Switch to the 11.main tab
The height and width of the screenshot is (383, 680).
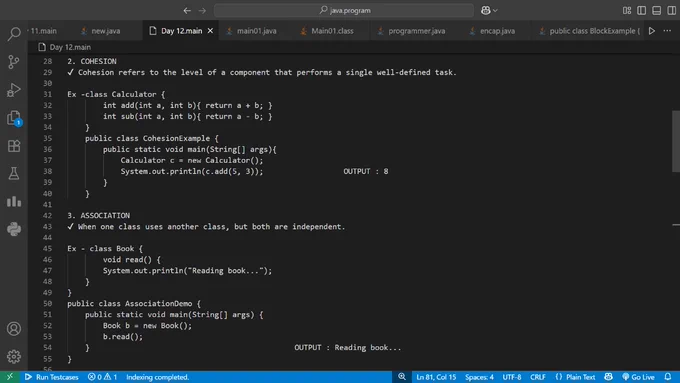click(x=43, y=31)
